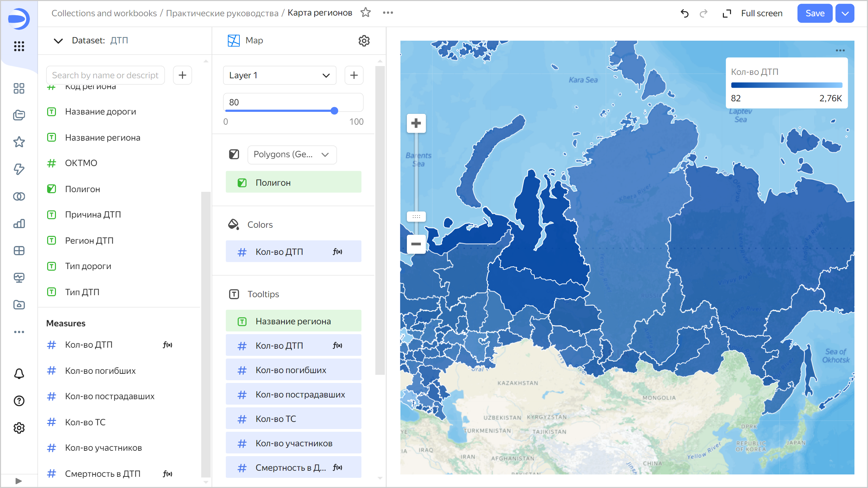Click the Save button
The image size is (868, 488).
[x=814, y=14]
